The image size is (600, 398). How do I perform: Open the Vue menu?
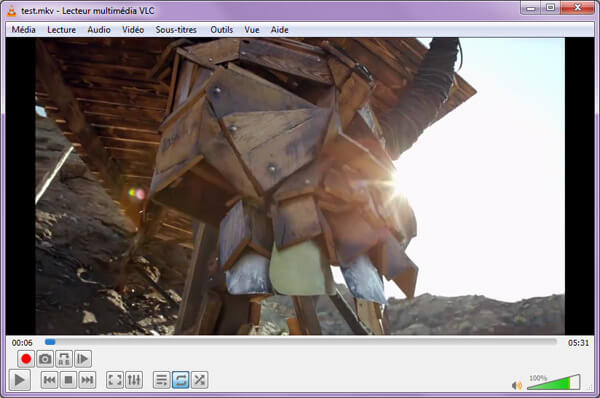[x=252, y=29]
